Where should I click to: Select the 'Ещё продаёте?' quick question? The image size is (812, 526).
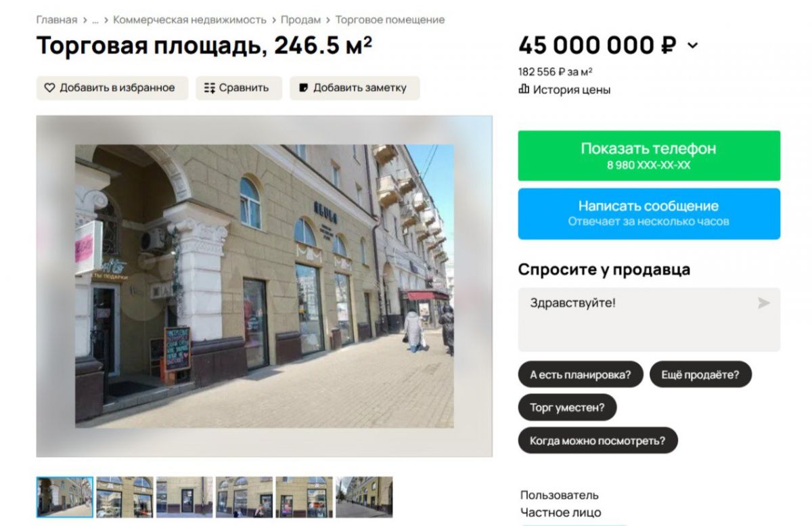(700, 374)
